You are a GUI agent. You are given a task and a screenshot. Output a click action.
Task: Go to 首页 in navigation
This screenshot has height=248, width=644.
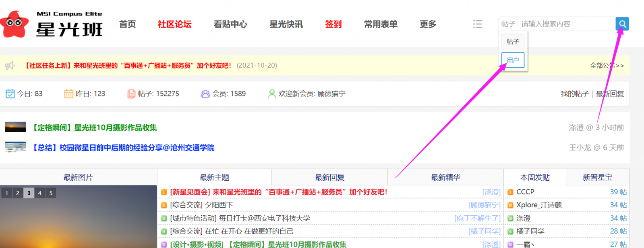coord(128,24)
